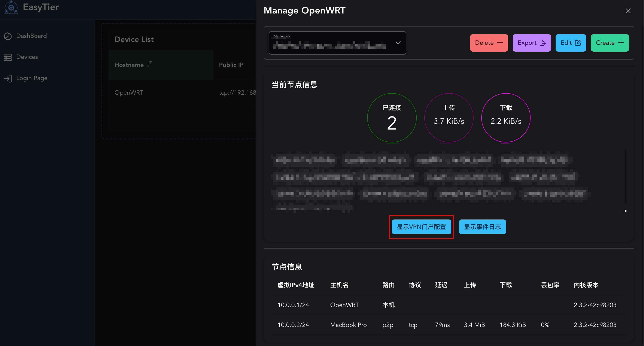644x346 pixels.
Task: Click the EasyTier logo icon
Action: coord(11,7)
